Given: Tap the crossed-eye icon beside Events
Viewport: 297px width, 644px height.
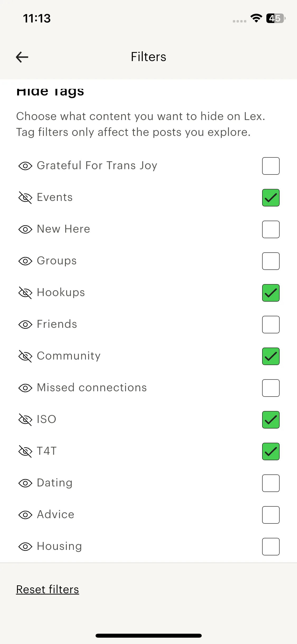Looking at the screenshot, I should pyautogui.click(x=25, y=198).
